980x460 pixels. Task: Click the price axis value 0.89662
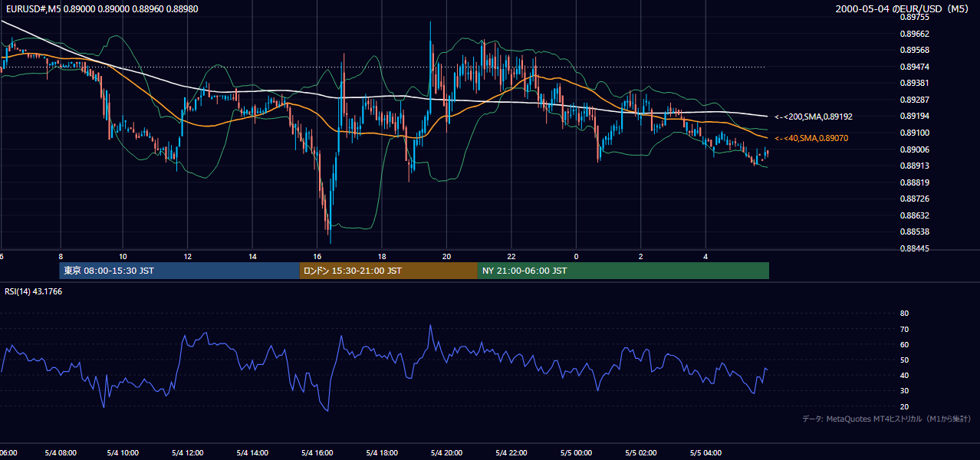pos(914,34)
